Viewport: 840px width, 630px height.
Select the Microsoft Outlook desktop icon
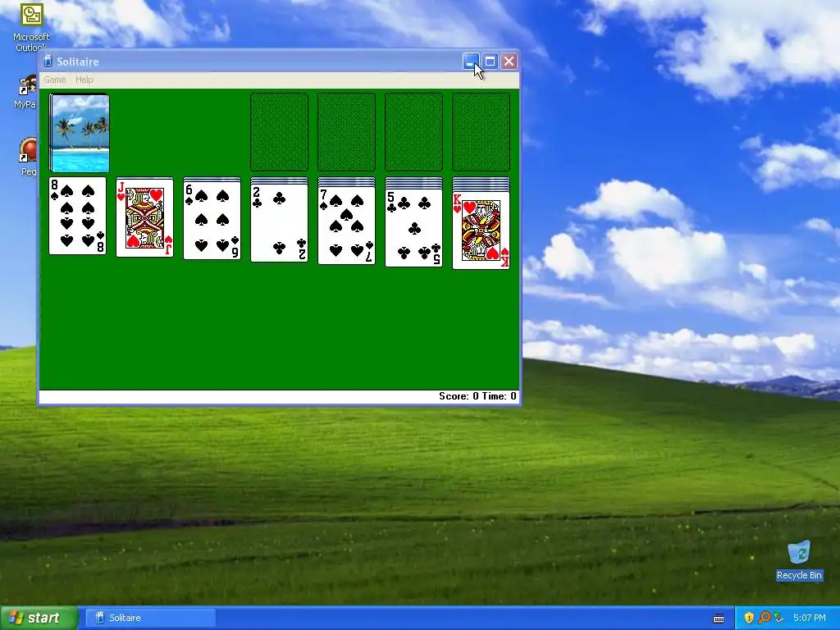tap(31, 27)
